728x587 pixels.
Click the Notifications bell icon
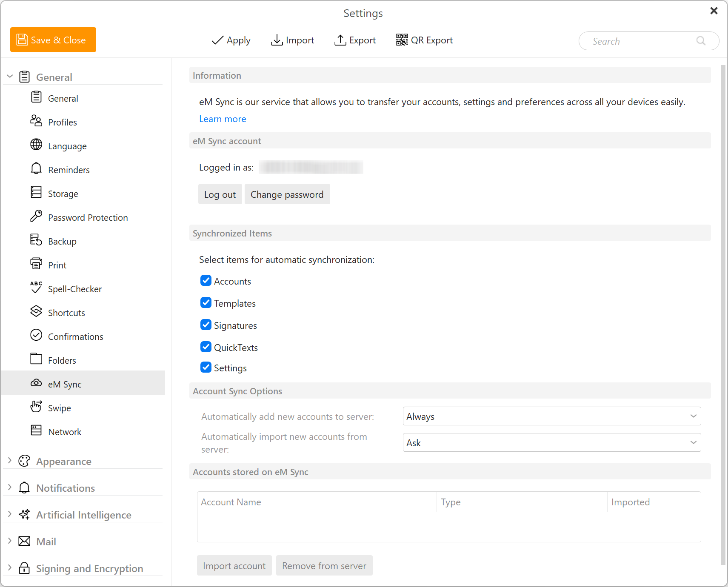point(24,488)
